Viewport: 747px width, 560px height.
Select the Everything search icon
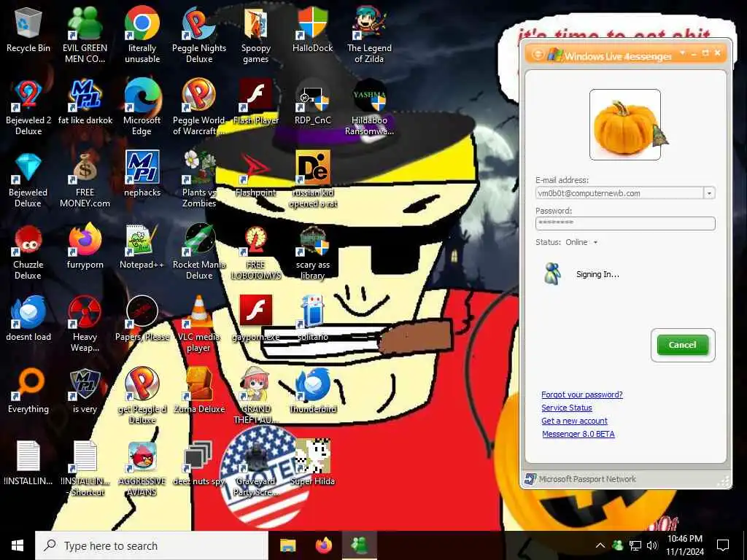point(28,385)
